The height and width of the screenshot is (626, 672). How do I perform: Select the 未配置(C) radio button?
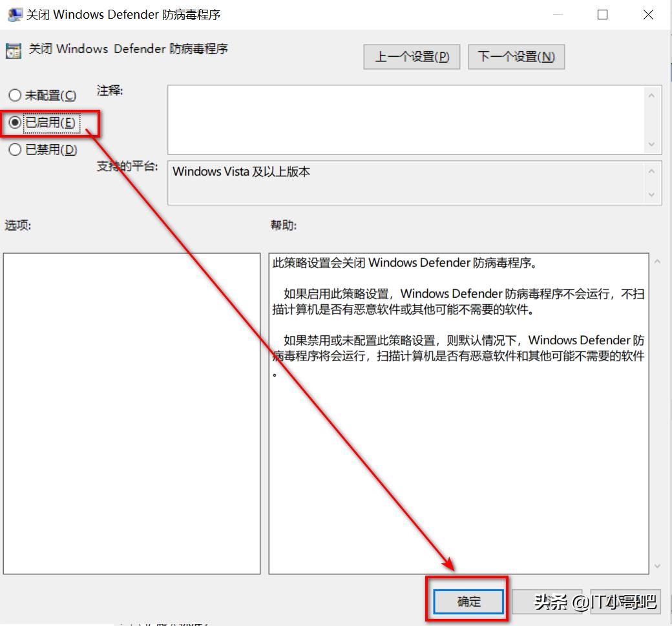coord(14,95)
